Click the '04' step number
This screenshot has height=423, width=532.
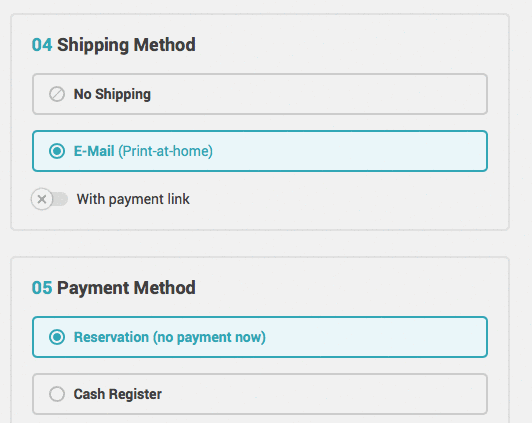coord(42,45)
